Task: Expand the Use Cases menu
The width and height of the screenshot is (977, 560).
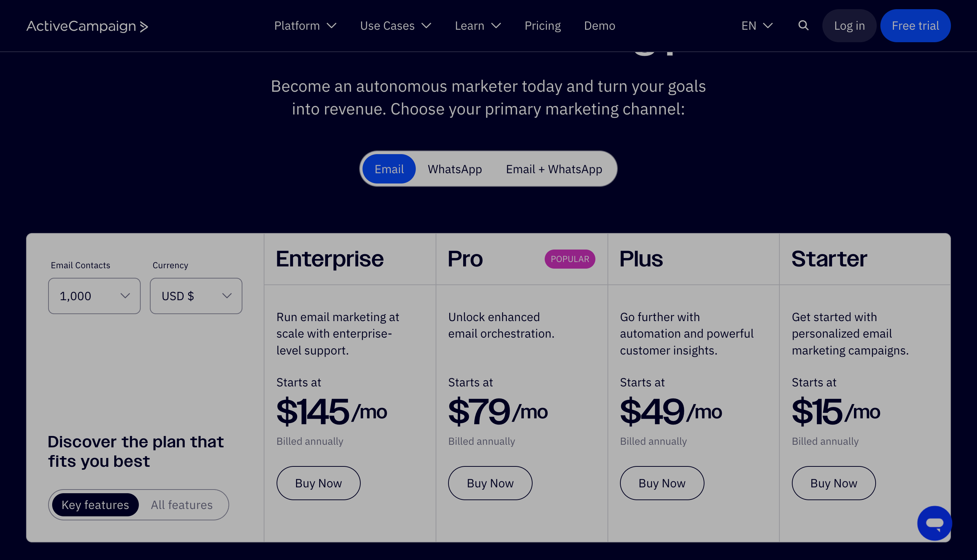Action: click(x=395, y=26)
